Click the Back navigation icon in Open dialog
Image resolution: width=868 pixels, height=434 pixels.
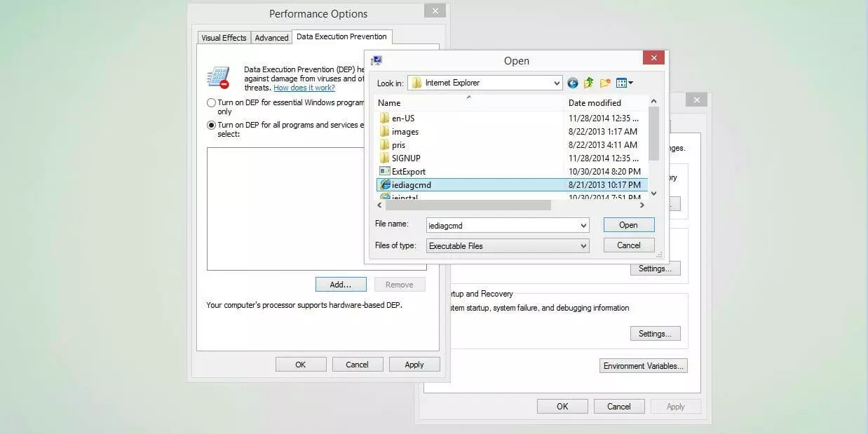pos(573,83)
